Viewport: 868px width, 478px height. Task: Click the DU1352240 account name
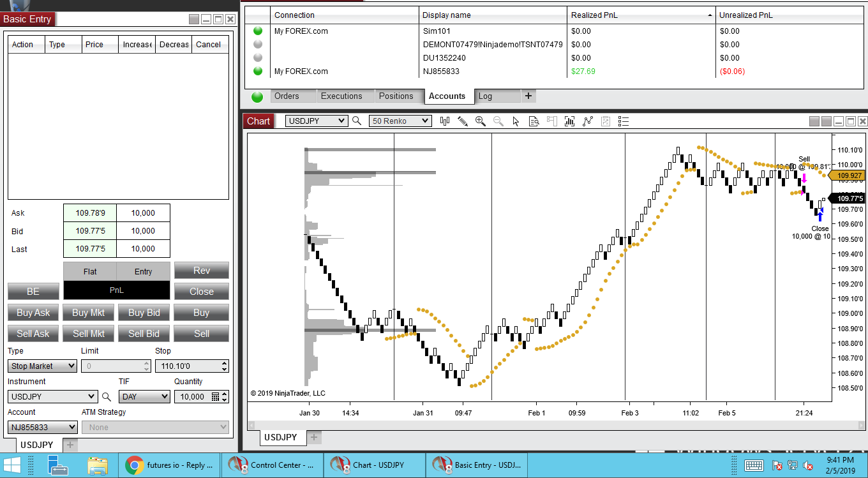[444, 58]
